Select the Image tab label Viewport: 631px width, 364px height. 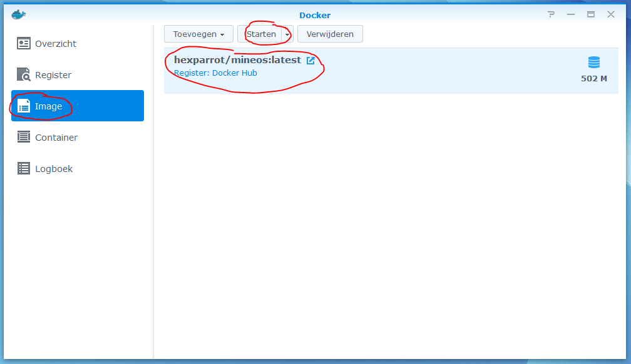click(48, 106)
